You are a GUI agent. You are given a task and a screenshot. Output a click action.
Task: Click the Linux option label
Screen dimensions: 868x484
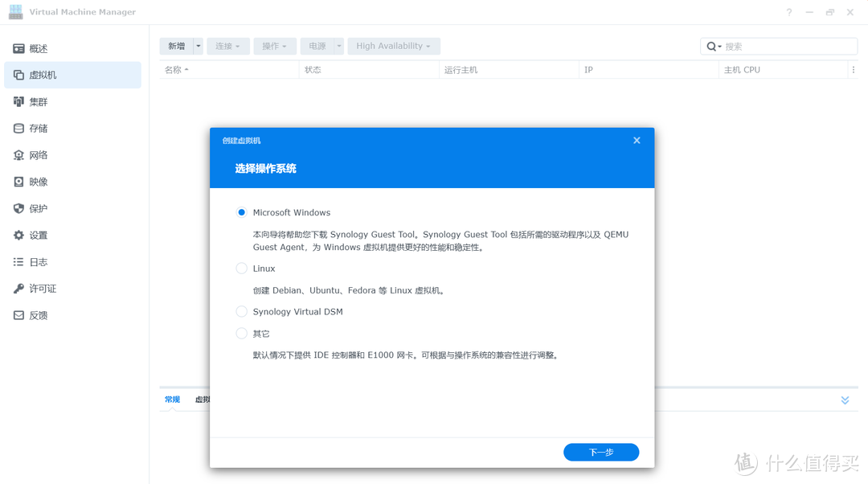[264, 268]
